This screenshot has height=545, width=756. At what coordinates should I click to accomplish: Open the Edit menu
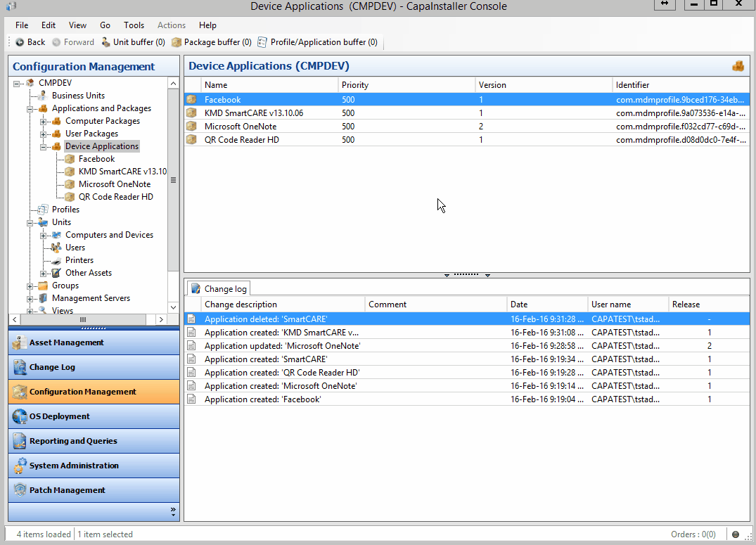click(49, 25)
